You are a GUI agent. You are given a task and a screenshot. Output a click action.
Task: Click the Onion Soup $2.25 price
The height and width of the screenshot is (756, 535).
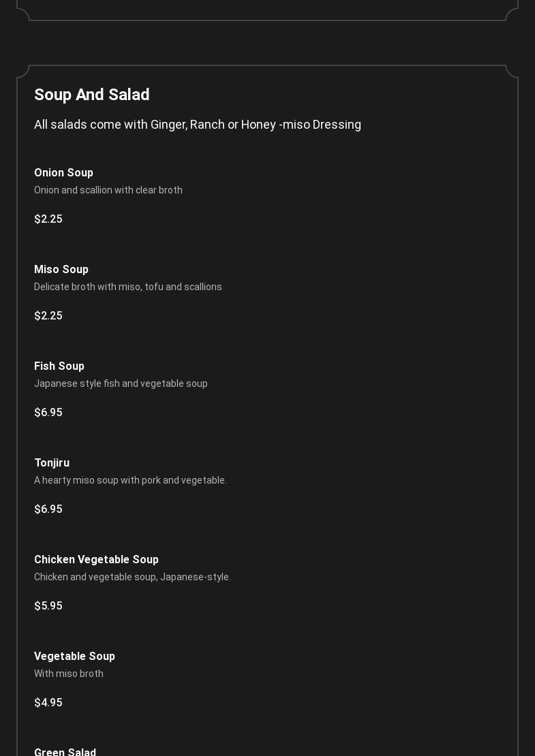pos(48,219)
